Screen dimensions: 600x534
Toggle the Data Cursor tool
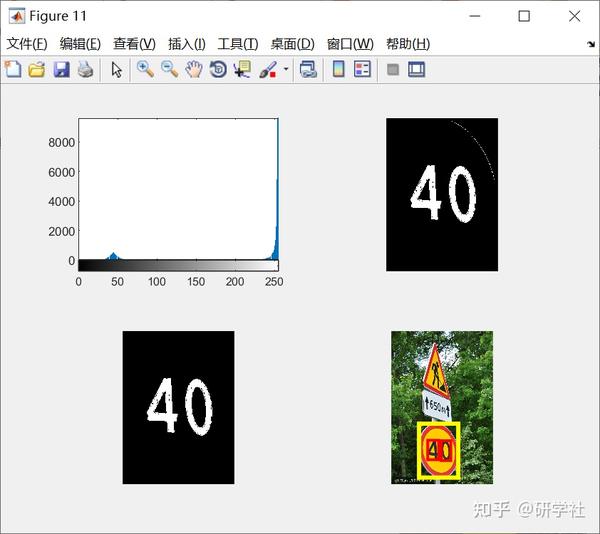tap(242, 69)
